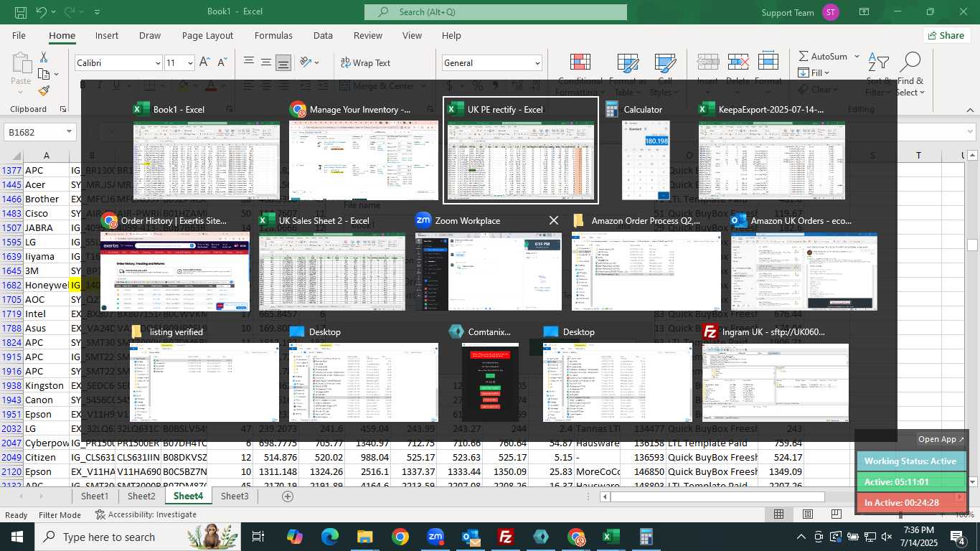
Task: Open Calculator from the taskbar
Action: (x=646, y=537)
